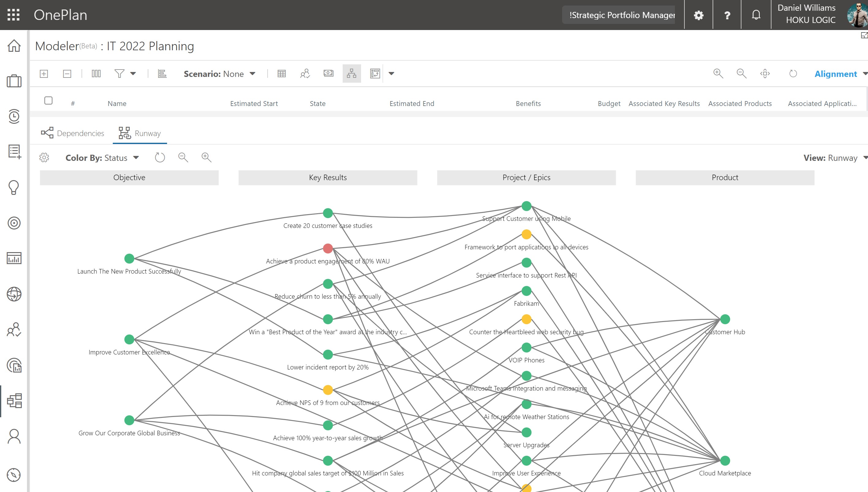The width and height of the screenshot is (868, 492).
Task: Open the Color By: Status dropdown
Action: click(102, 158)
